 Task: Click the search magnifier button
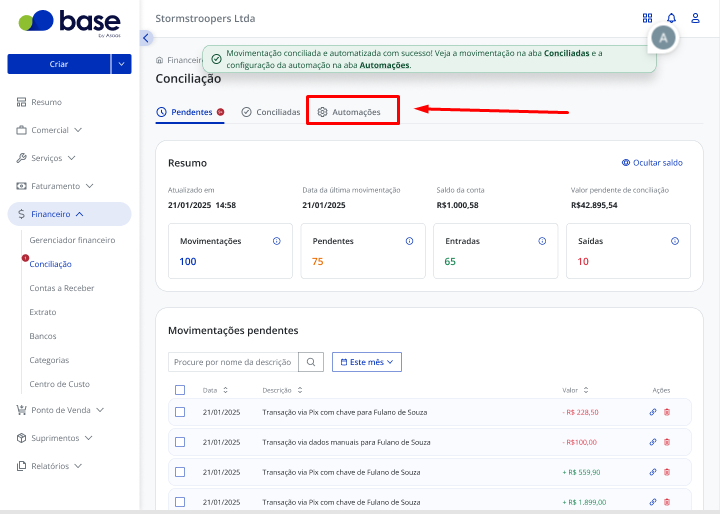pyautogui.click(x=311, y=362)
